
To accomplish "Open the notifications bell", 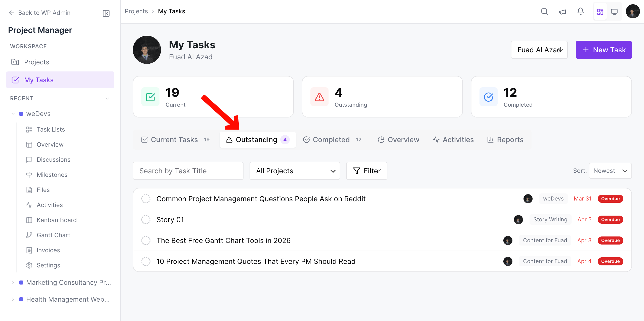I will [581, 12].
